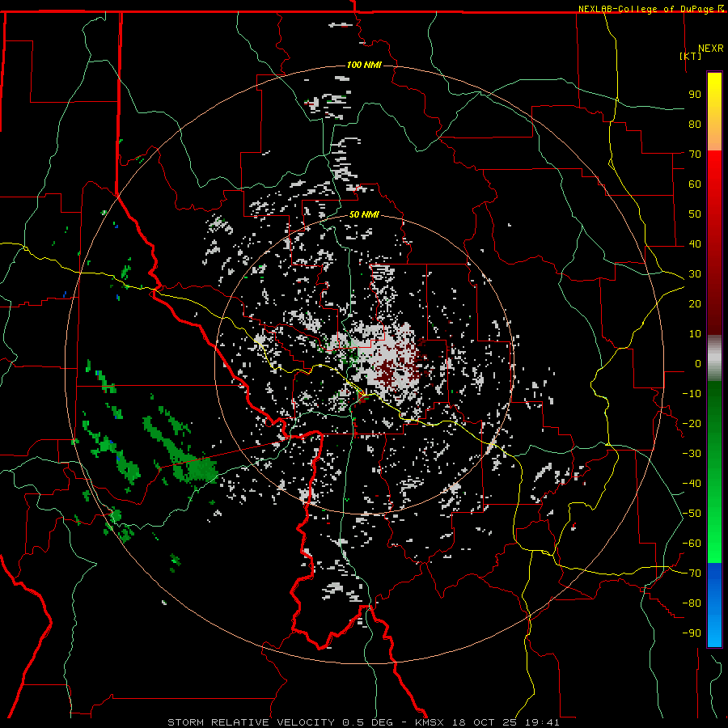Select the light blue color bar segment near -90
The image size is (728, 728).
point(714,632)
